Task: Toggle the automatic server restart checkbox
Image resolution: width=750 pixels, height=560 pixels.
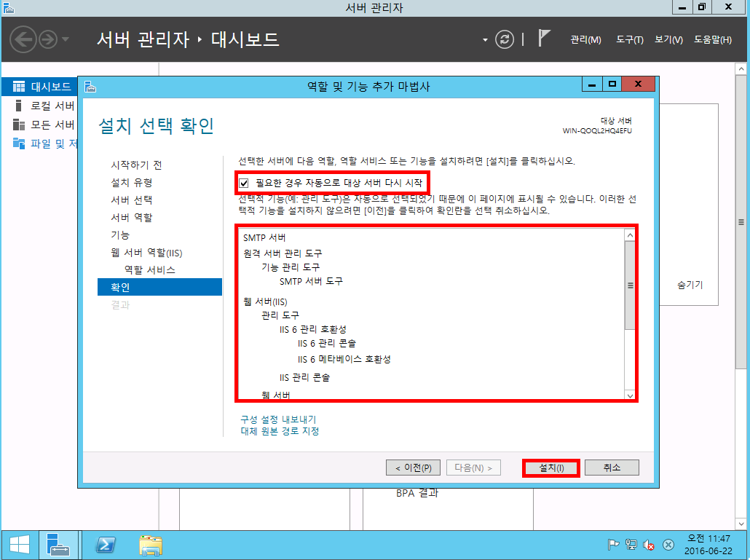Action: [243, 183]
